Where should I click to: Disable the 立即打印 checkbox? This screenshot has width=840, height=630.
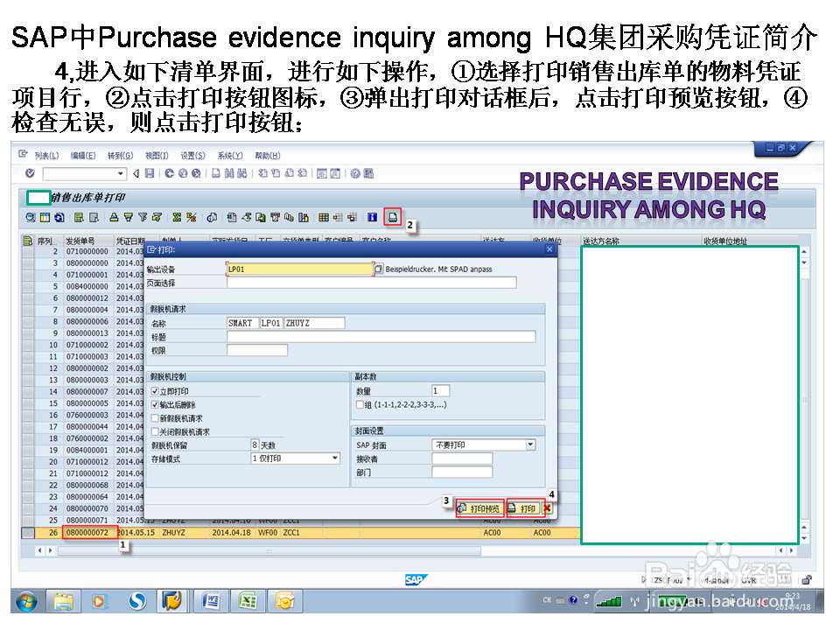[x=155, y=390]
